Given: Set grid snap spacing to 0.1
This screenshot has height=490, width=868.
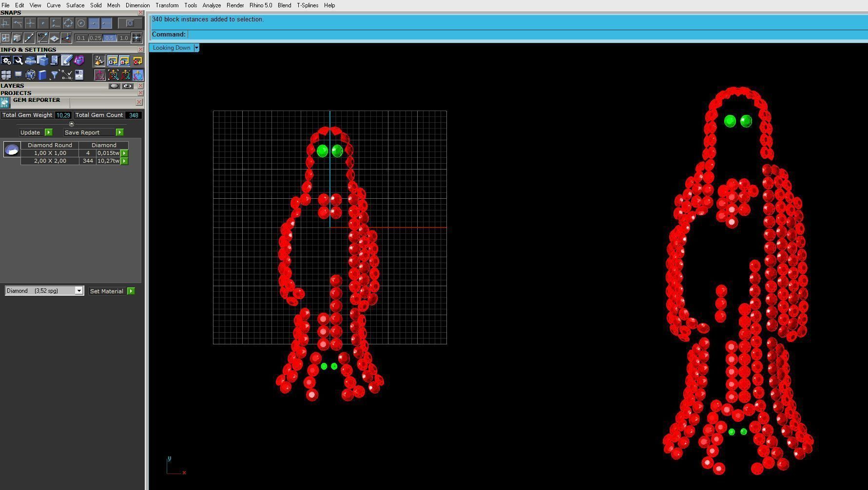Looking at the screenshot, I should coord(81,38).
